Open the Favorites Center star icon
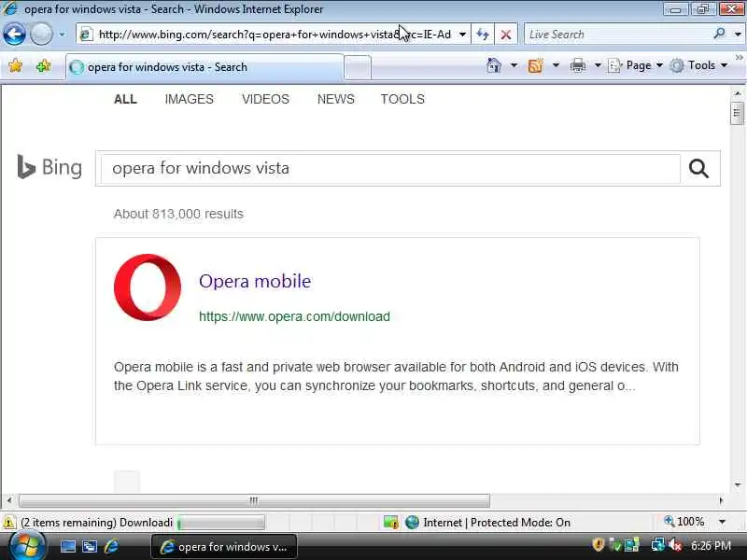 [15, 65]
